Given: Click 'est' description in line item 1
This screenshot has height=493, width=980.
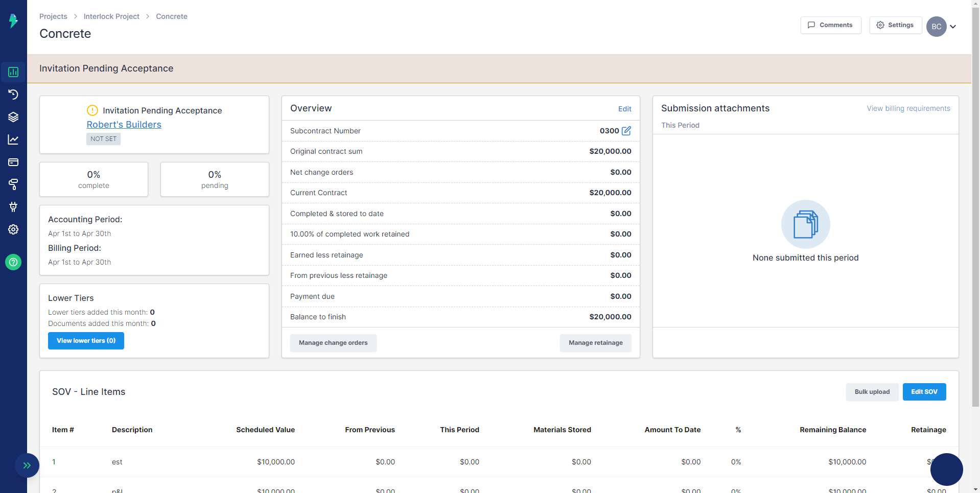Looking at the screenshot, I should point(117,462).
